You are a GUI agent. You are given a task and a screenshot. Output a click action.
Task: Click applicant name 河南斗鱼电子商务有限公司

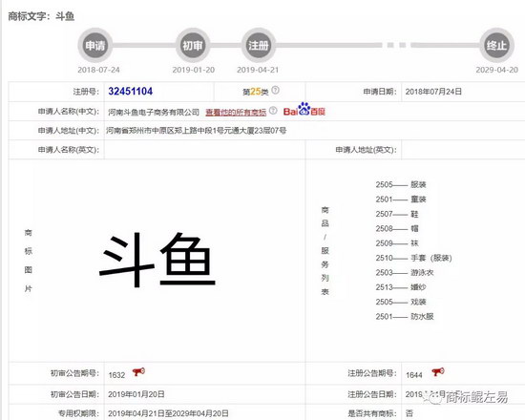(x=154, y=113)
